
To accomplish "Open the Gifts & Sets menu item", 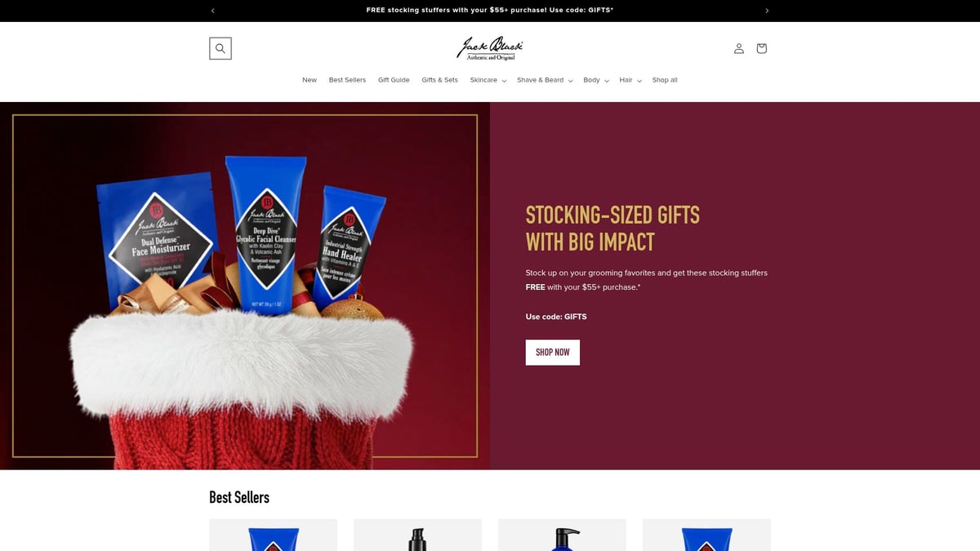I will (439, 80).
